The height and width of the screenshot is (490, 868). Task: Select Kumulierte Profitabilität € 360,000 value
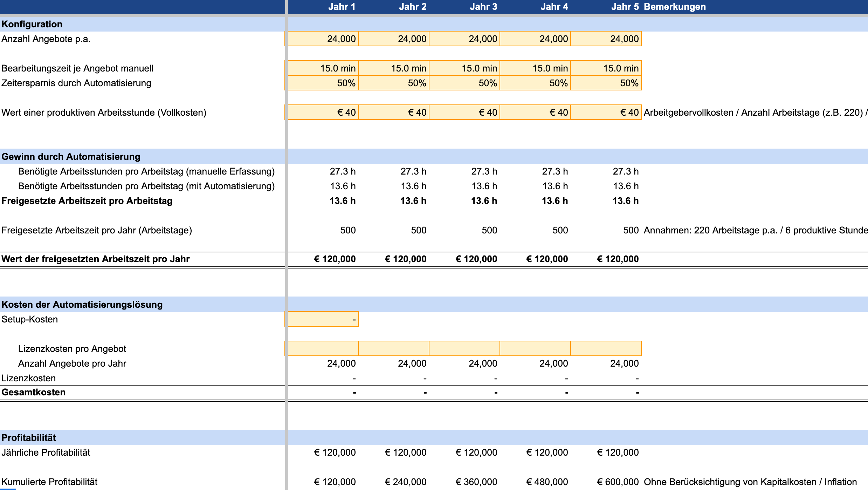click(476, 482)
